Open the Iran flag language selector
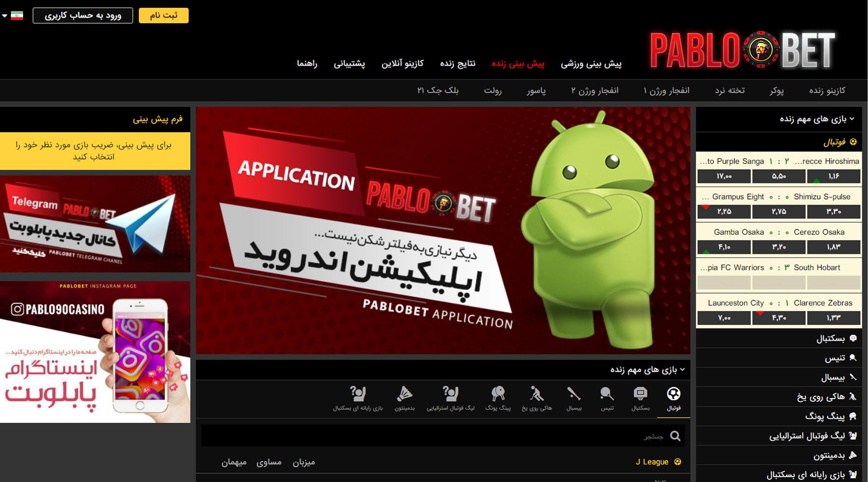 tap(13, 15)
